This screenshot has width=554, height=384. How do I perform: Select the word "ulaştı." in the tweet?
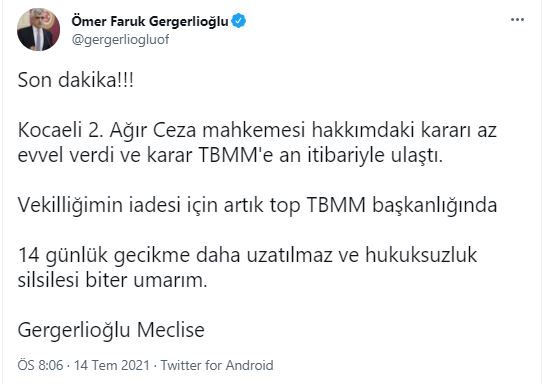tap(417, 156)
